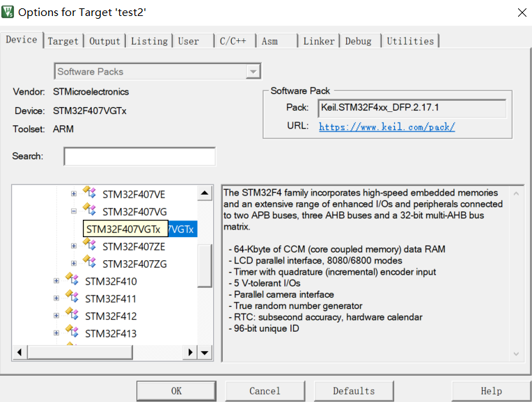Viewport: 532px width, 402px height.
Task: Click device tree scroll down arrow
Action: (x=205, y=353)
